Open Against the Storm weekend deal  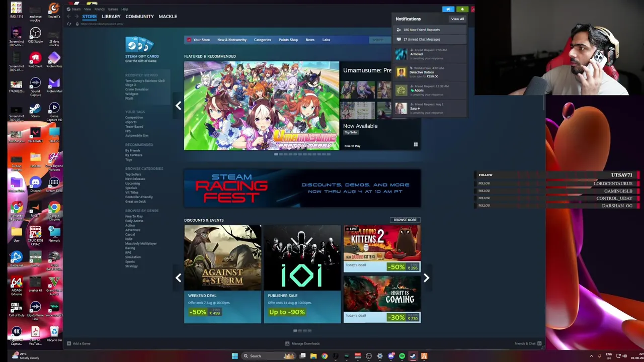click(222, 274)
